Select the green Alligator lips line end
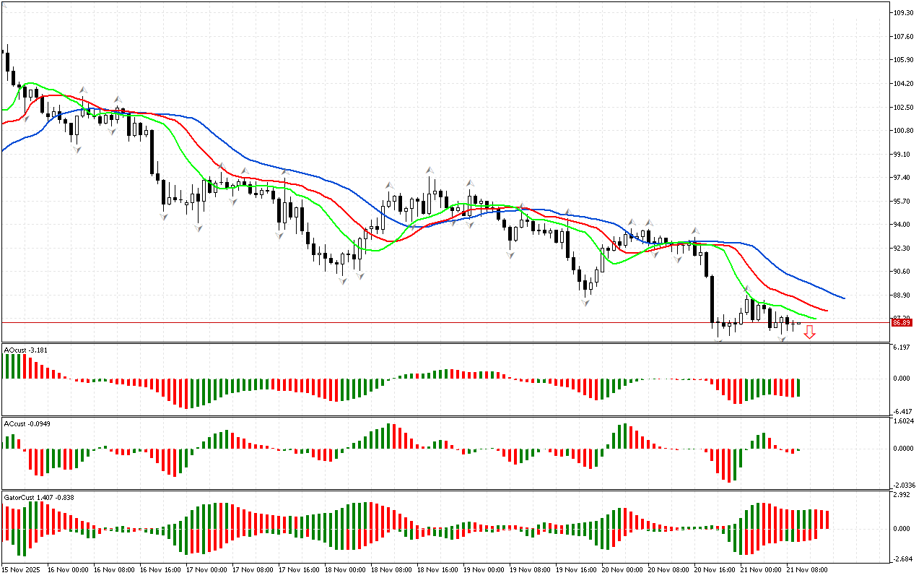Viewport: 924px width, 578px height. click(815, 318)
